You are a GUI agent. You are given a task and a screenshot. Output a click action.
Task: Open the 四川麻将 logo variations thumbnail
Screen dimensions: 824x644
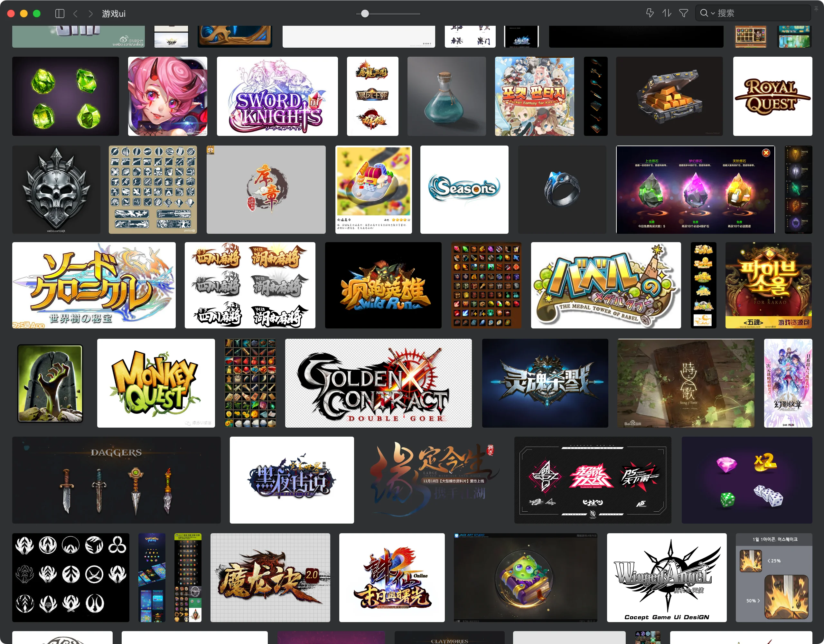click(x=250, y=285)
